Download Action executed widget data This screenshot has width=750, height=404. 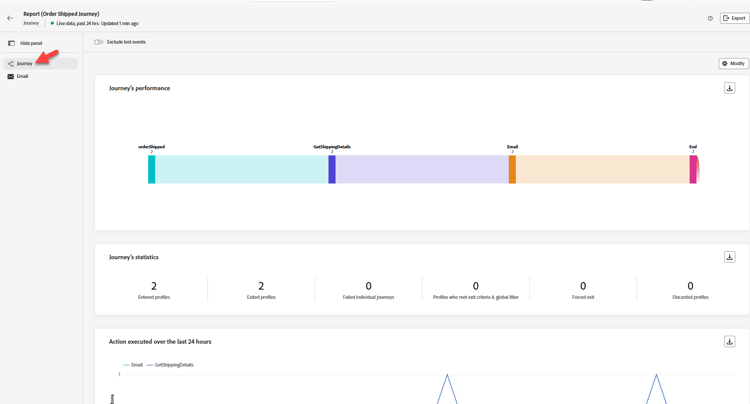point(729,341)
